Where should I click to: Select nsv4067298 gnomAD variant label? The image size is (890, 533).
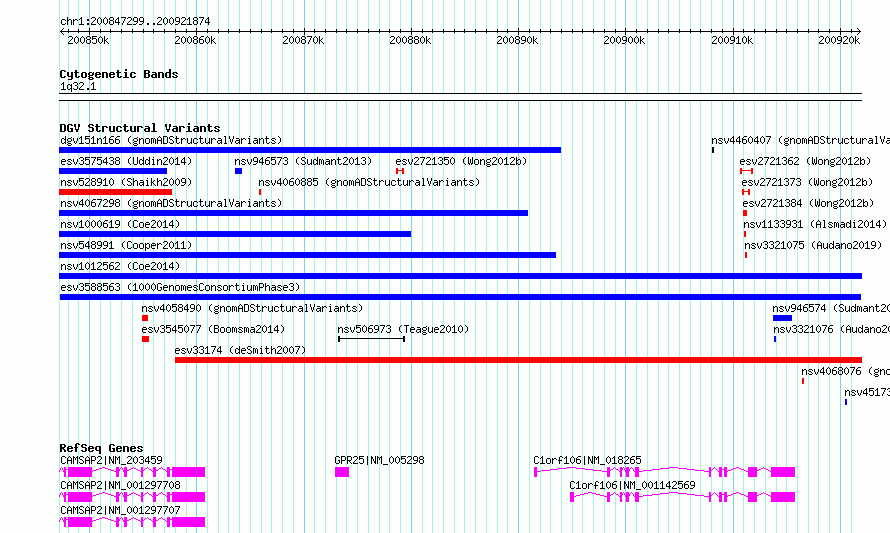(171, 203)
